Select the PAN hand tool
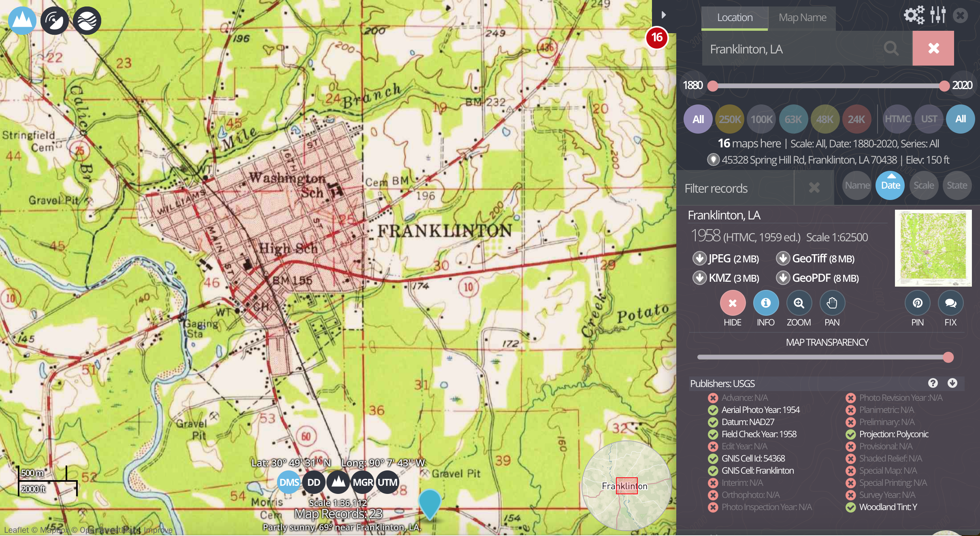The height and width of the screenshot is (536, 980). point(832,302)
